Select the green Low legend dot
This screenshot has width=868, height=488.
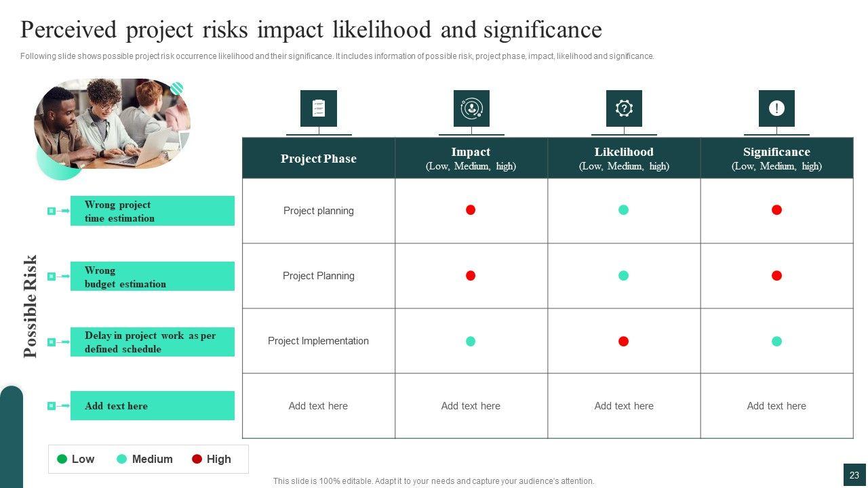[62, 459]
